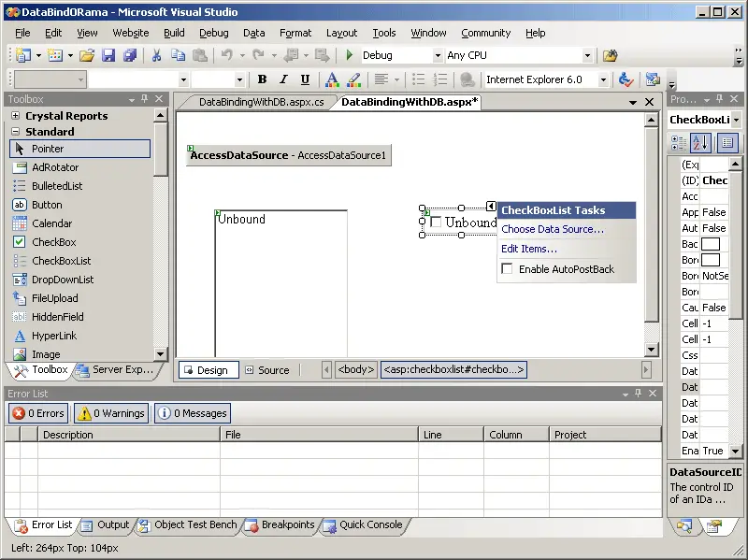748x560 pixels.
Task: Click Edit Items link
Action: tap(529, 249)
